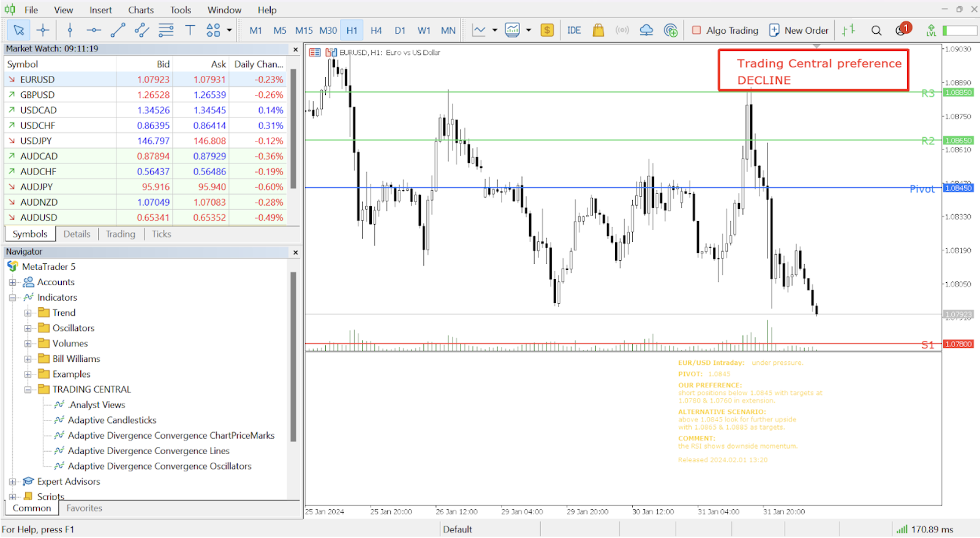
Task: Click the LVL market depth icon
Action: coord(931,30)
